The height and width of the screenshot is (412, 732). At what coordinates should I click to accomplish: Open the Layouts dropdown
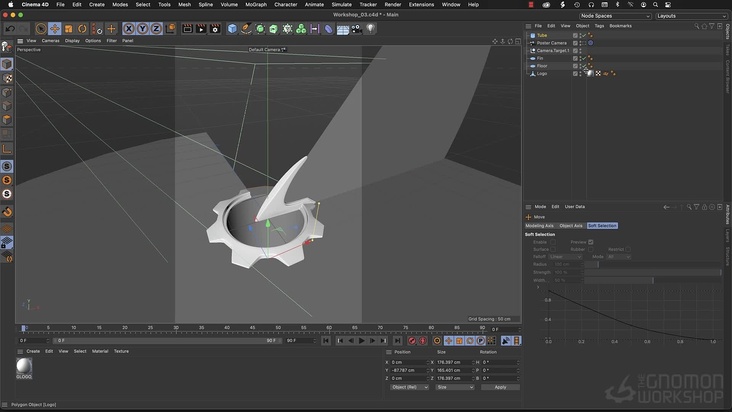click(x=691, y=16)
